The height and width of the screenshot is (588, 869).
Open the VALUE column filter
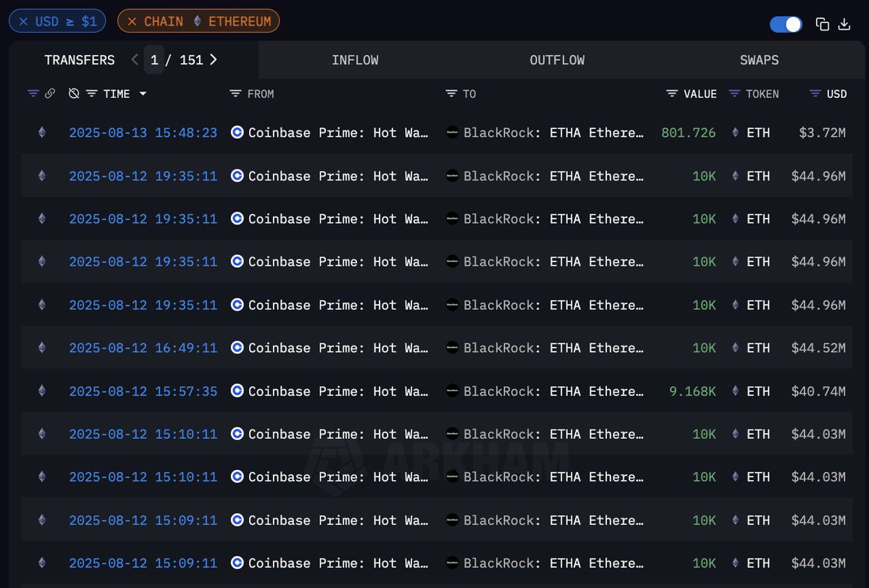(x=672, y=93)
